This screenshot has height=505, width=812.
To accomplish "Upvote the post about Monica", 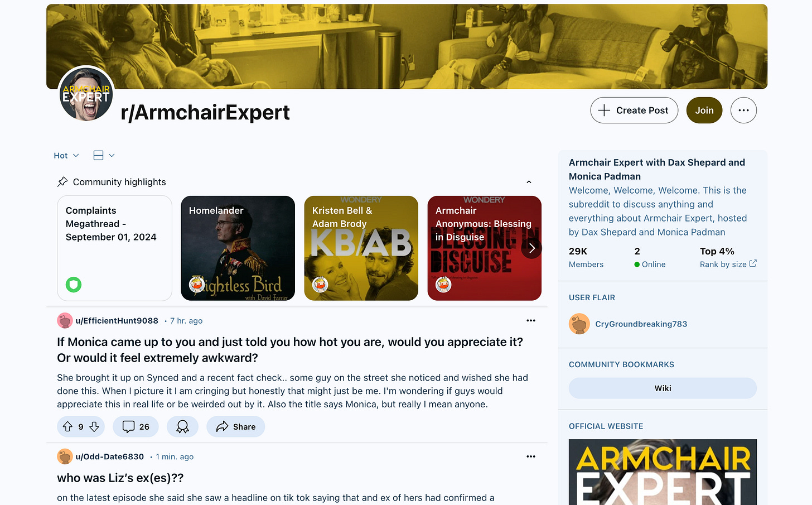I will [67, 427].
